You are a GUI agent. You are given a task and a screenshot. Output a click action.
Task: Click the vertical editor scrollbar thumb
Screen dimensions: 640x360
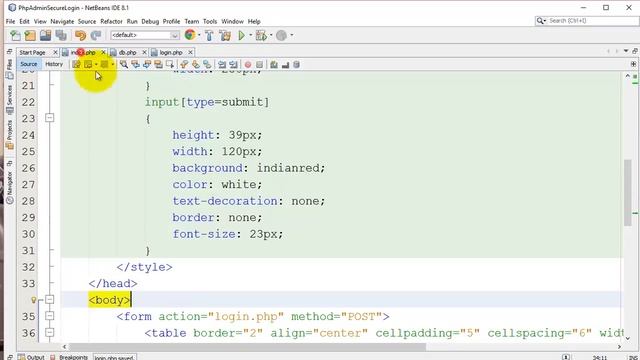628,192
